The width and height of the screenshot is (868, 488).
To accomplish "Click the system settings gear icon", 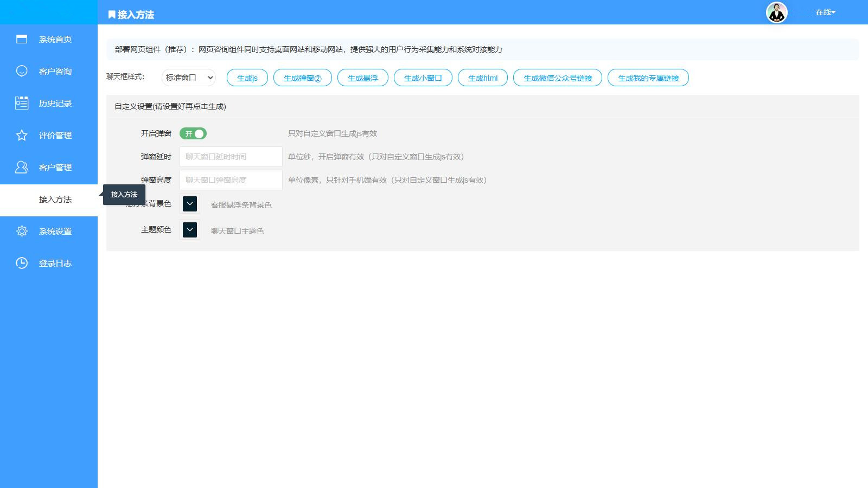I will tap(22, 231).
